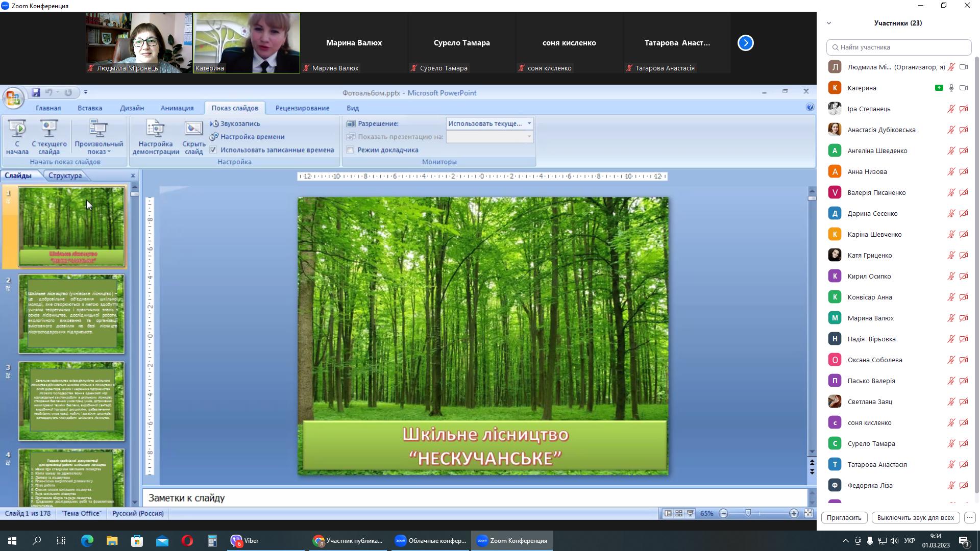Click the zoom slider in status bar
Screen dimensions: 980x551
click(x=748, y=513)
